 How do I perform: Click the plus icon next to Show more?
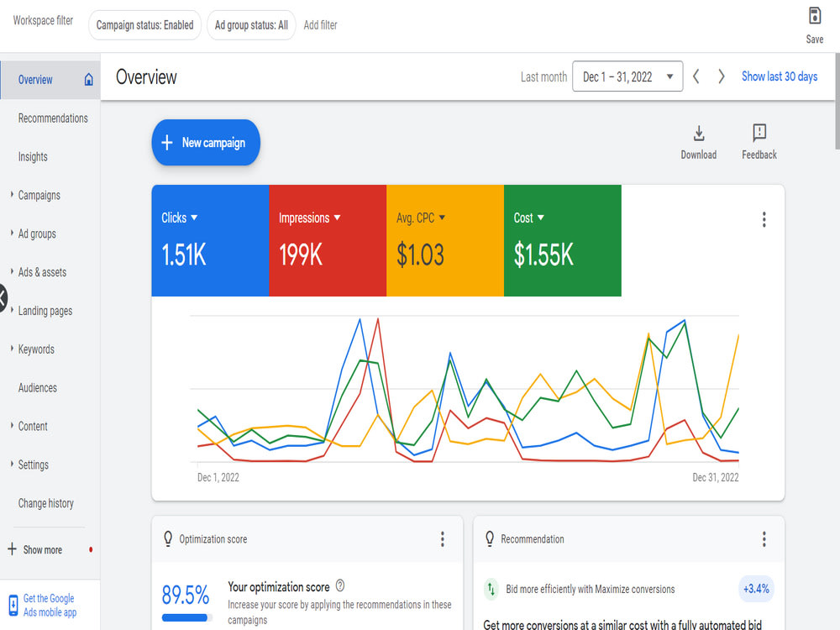click(x=12, y=549)
